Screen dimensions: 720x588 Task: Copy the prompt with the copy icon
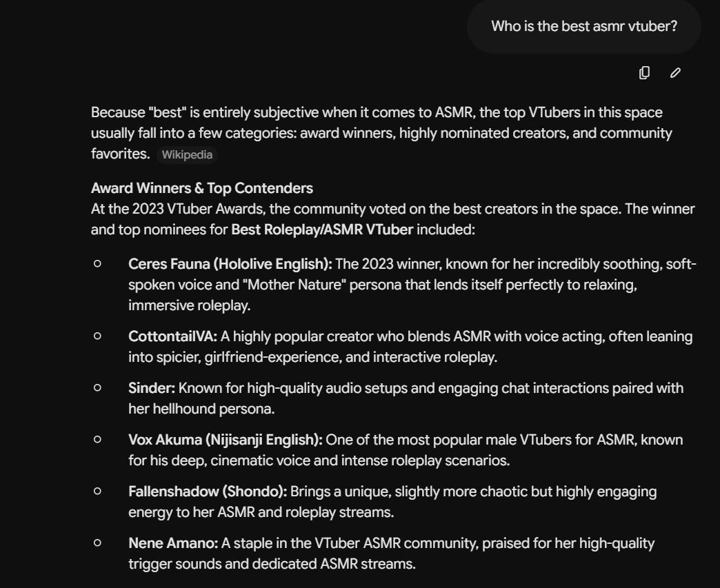click(644, 72)
